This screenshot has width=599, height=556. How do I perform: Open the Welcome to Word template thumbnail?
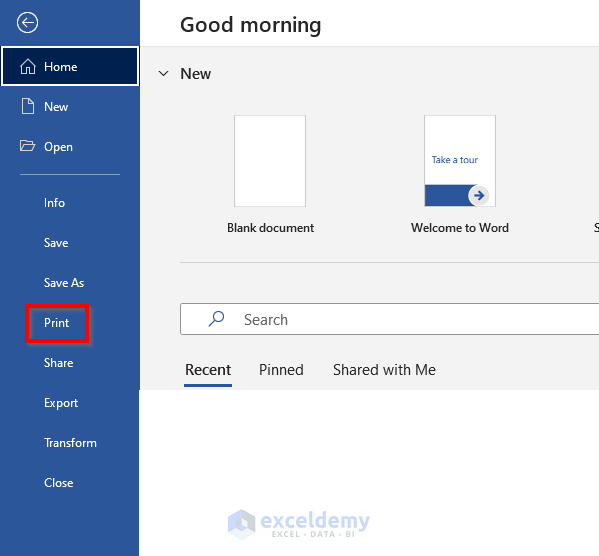tap(460, 161)
